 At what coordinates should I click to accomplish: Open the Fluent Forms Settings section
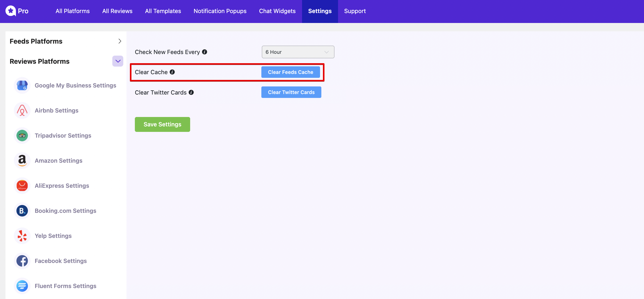tap(66, 285)
